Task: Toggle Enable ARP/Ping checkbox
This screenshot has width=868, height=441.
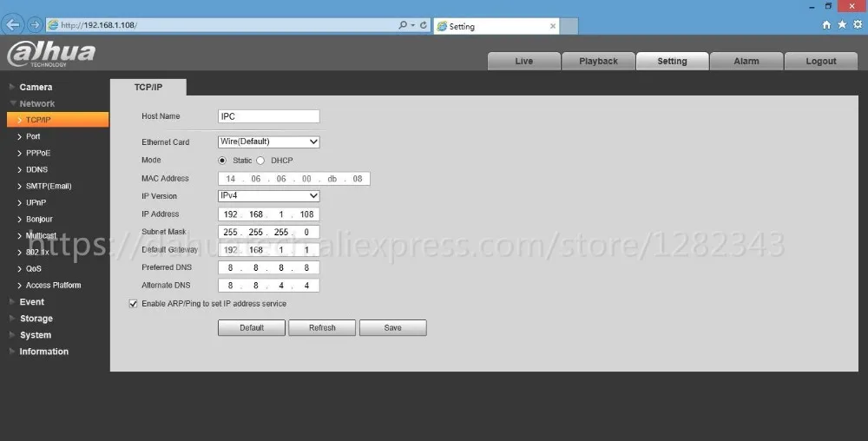Action: (x=133, y=304)
